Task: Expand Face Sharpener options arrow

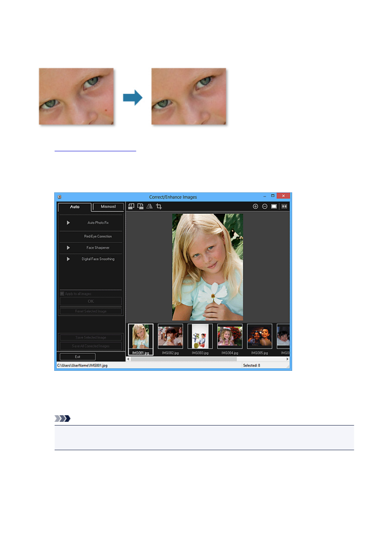Action: [x=68, y=248]
